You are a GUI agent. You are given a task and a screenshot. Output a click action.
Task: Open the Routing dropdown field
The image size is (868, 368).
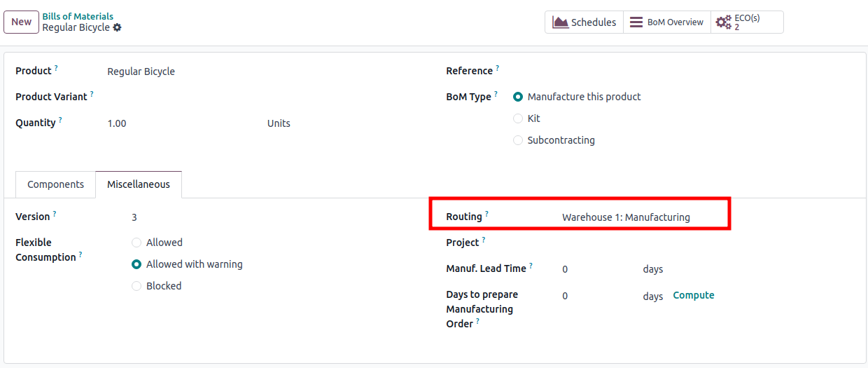[x=642, y=217]
